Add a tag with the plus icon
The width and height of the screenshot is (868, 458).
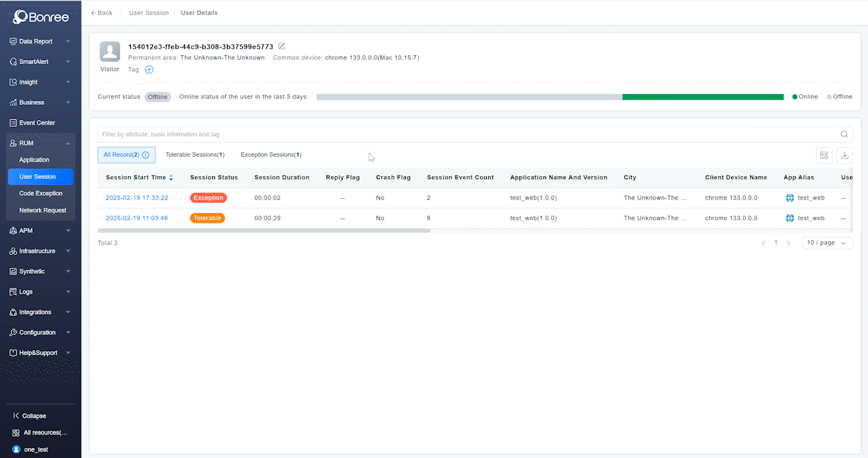(x=149, y=69)
